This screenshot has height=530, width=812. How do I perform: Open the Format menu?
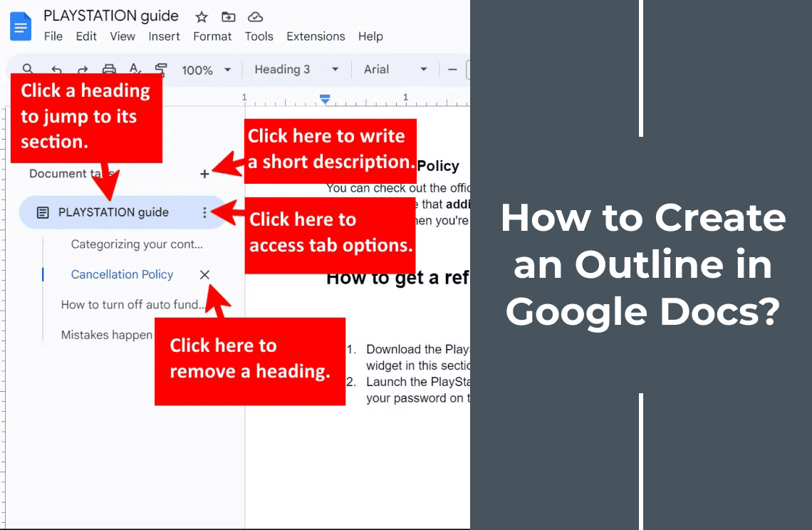click(x=212, y=36)
